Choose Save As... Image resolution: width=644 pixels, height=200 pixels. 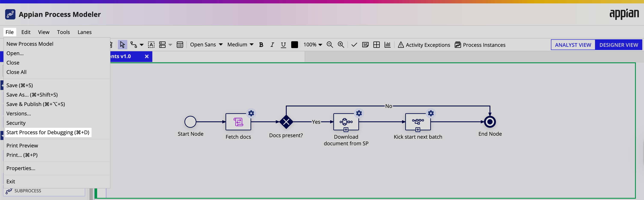point(57,95)
